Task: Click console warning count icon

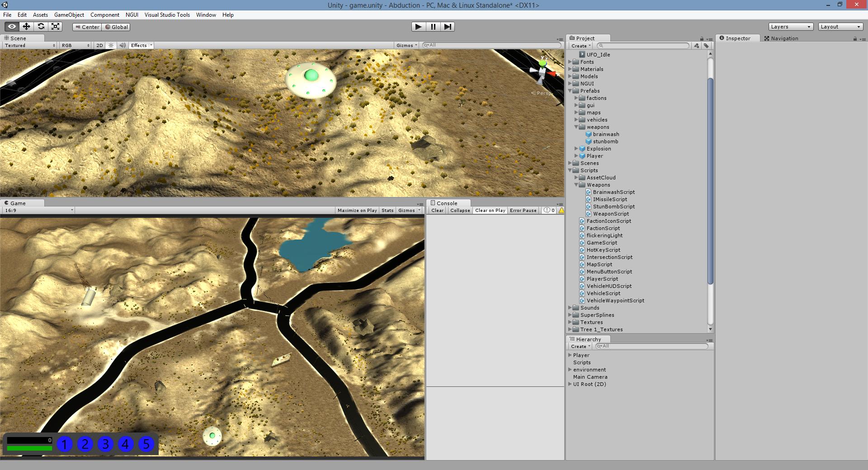Action: tap(561, 210)
